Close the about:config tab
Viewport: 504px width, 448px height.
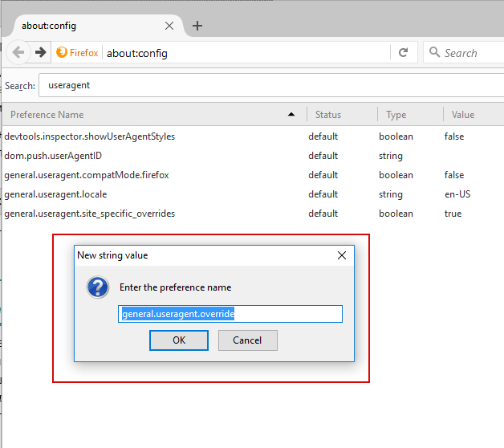[x=169, y=26]
